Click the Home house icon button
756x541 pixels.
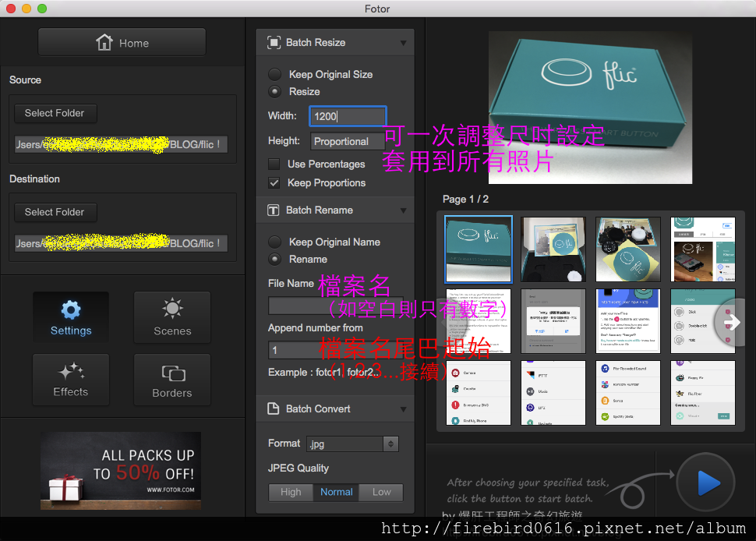[x=122, y=42]
